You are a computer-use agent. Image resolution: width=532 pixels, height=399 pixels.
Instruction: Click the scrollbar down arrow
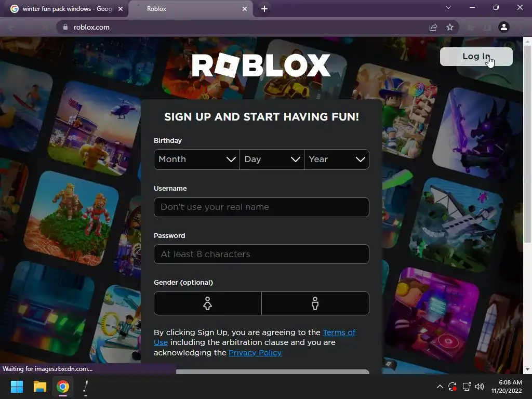(528, 369)
